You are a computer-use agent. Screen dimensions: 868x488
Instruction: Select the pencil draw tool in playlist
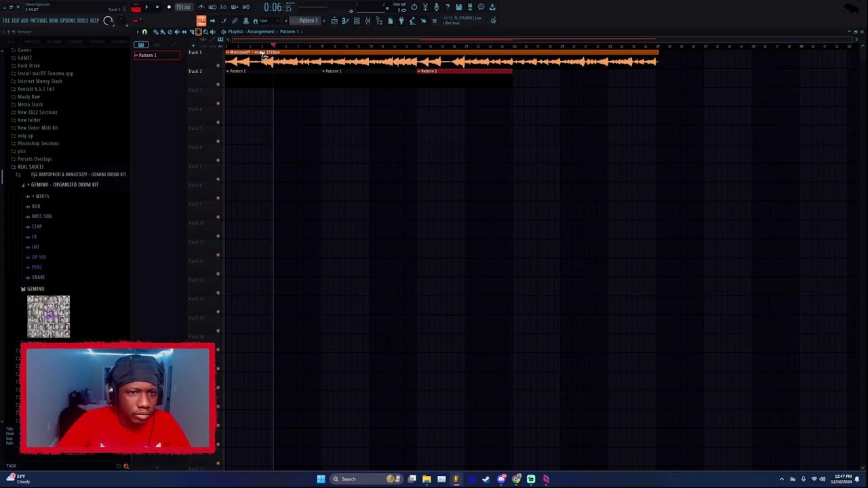point(156,32)
